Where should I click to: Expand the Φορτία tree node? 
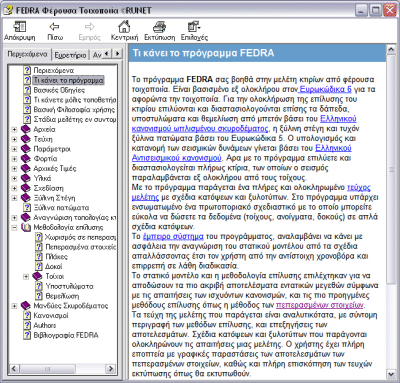click(14, 159)
